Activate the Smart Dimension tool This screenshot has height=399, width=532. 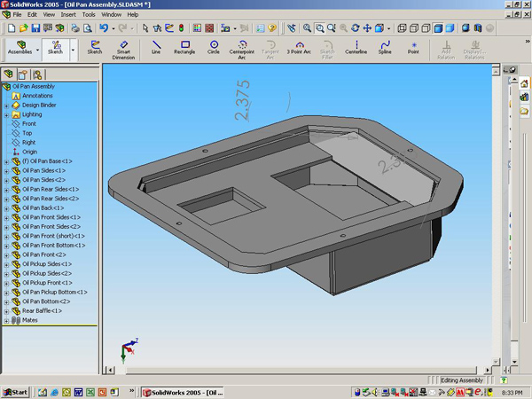(123, 48)
